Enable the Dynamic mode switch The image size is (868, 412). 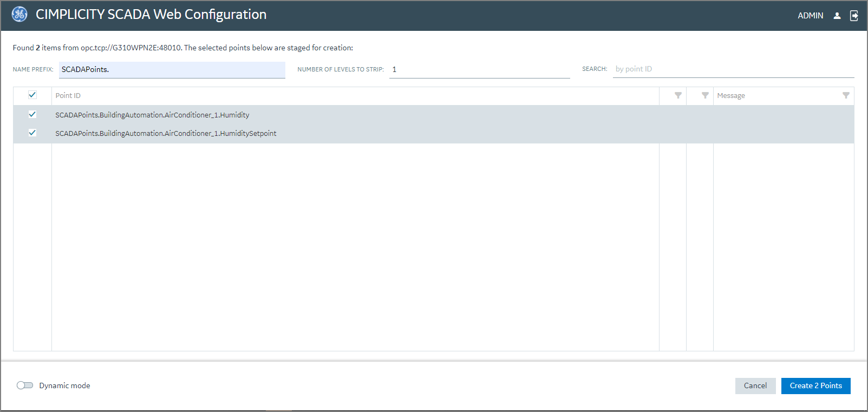[x=25, y=385]
